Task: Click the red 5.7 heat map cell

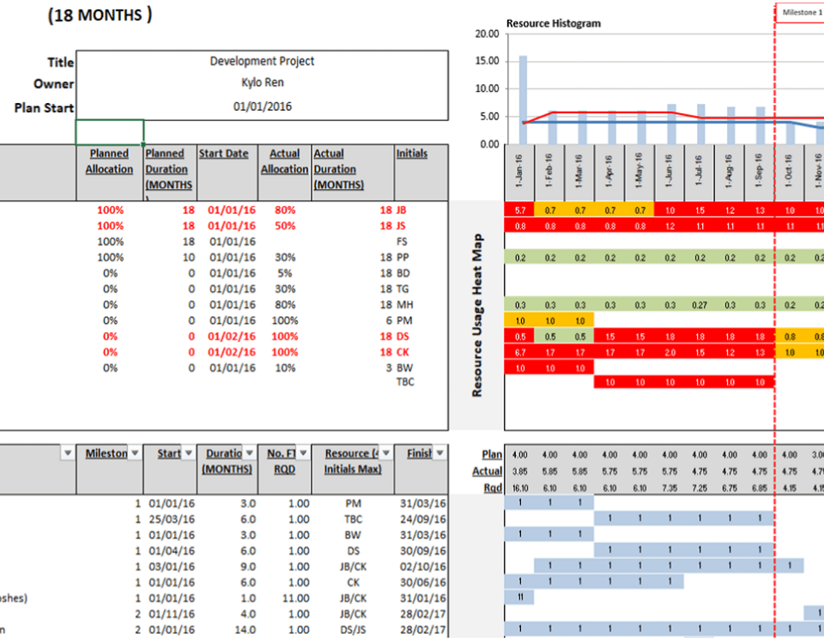Action: (520, 210)
